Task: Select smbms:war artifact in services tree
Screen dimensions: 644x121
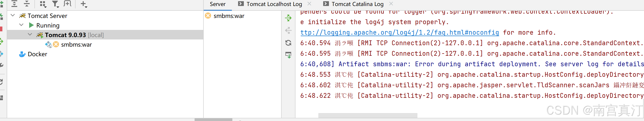Action: [x=76, y=44]
